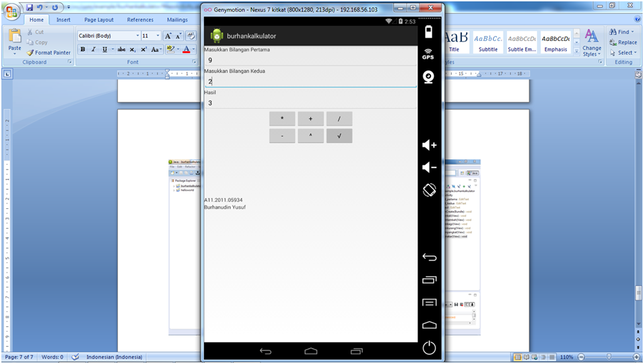Clear formatting in Word ribbon
Image resolution: width=644 pixels, height=364 pixels.
[191, 36]
